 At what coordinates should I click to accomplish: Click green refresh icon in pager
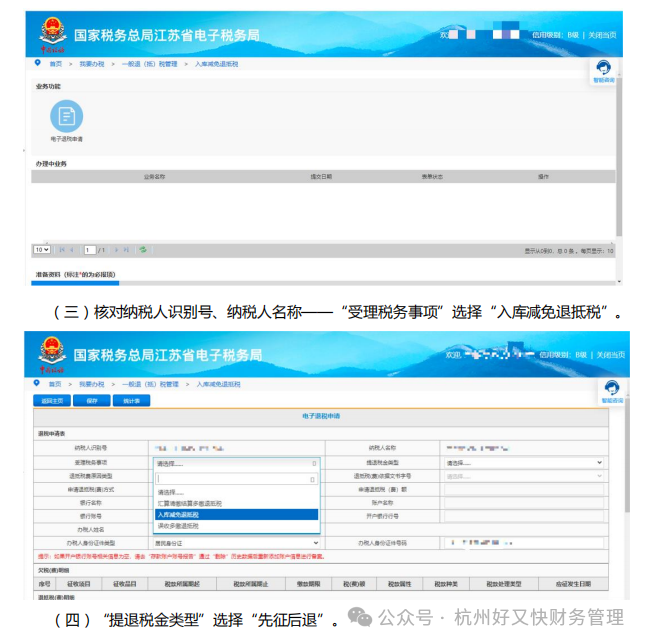click(x=143, y=250)
